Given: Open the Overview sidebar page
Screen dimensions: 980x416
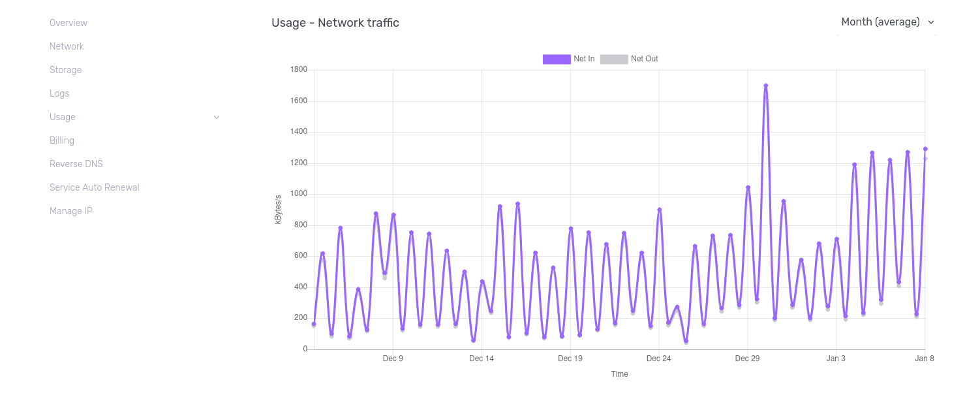Looking at the screenshot, I should pos(69,23).
